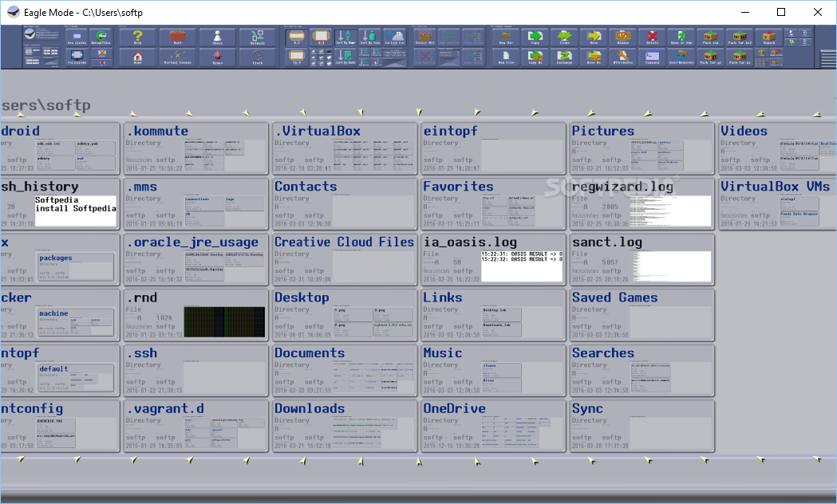Click the Searches folder name
The height and width of the screenshot is (504, 837).
pyautogui.click(x=603, y=353)
